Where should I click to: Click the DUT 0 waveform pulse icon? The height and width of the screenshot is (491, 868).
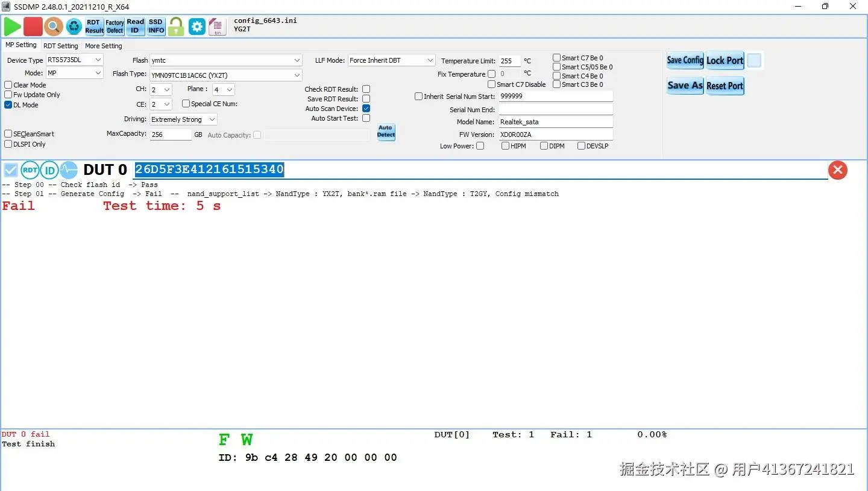(x=69, y=170)
